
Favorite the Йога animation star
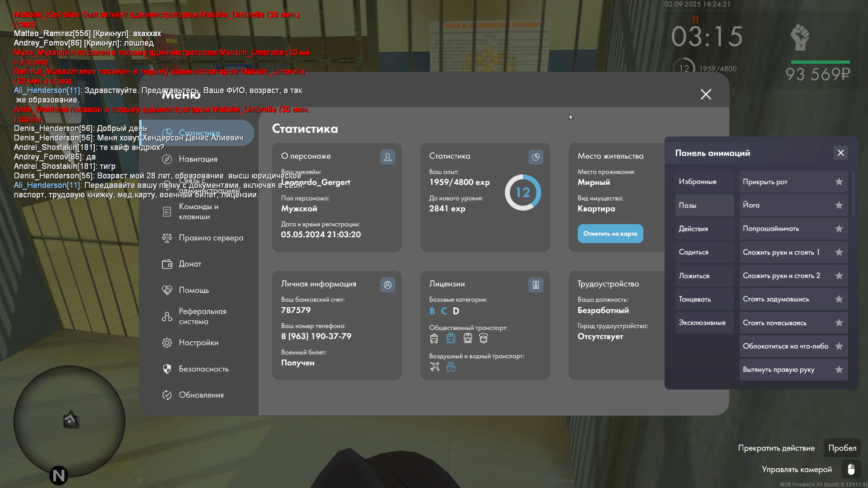tap(839, 205)
